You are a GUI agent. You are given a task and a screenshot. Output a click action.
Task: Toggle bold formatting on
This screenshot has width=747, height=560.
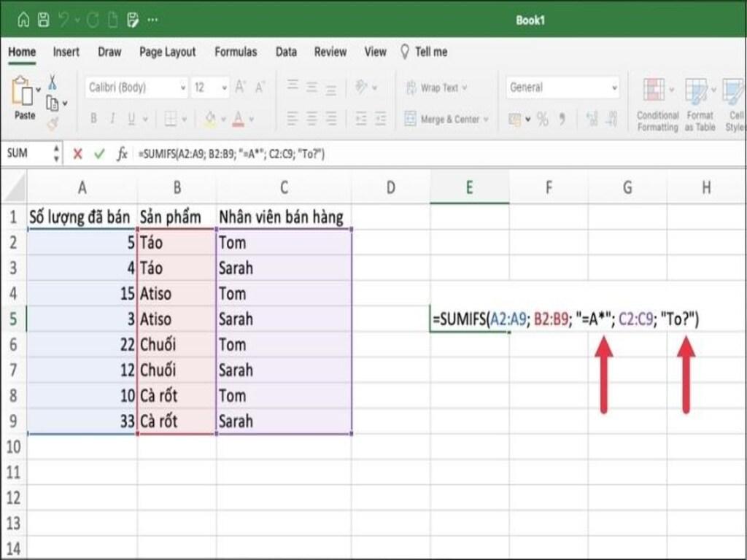(93, 116)
